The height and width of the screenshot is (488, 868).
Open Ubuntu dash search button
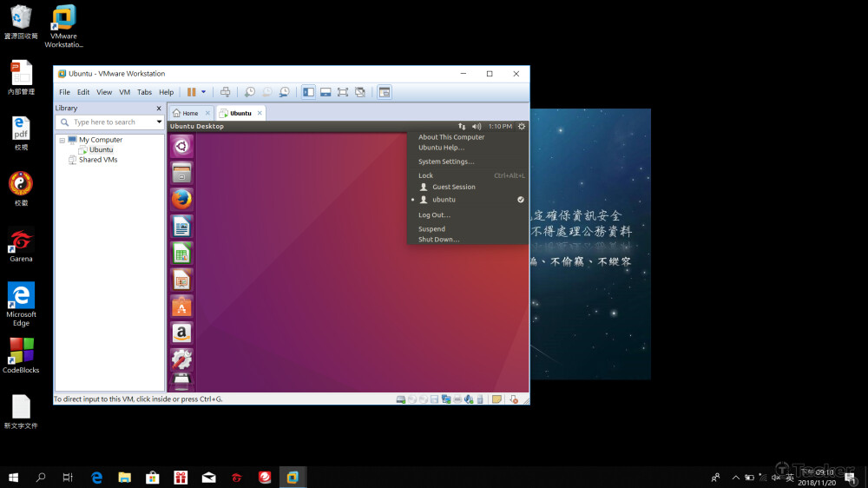click(x=181, y=146)
